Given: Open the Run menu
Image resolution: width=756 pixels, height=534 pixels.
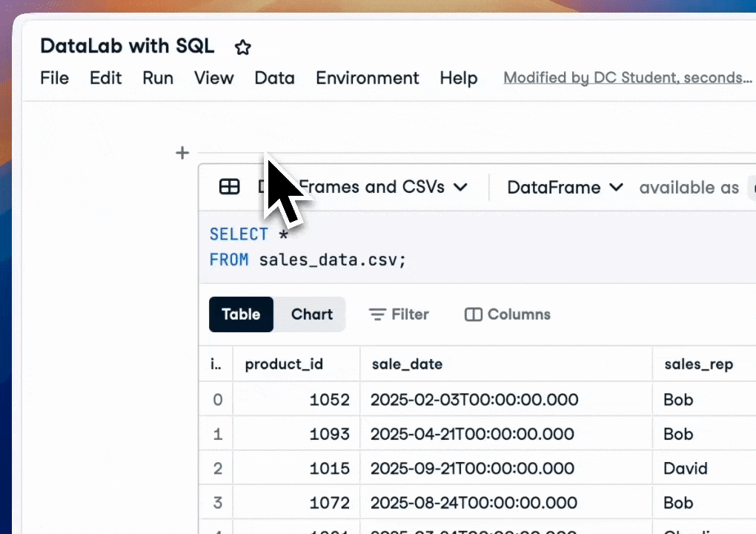Looking at the screenshot, I should [x=158, y=78].
